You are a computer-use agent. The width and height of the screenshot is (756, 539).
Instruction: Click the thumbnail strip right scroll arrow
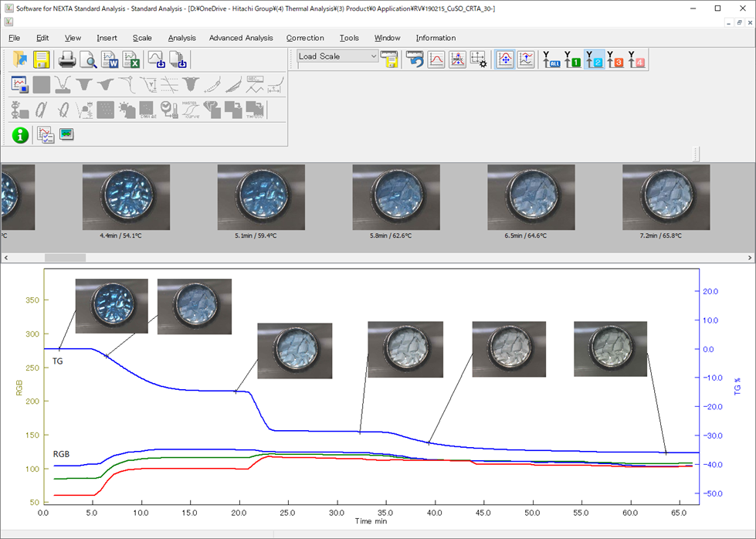coord(749,257)
